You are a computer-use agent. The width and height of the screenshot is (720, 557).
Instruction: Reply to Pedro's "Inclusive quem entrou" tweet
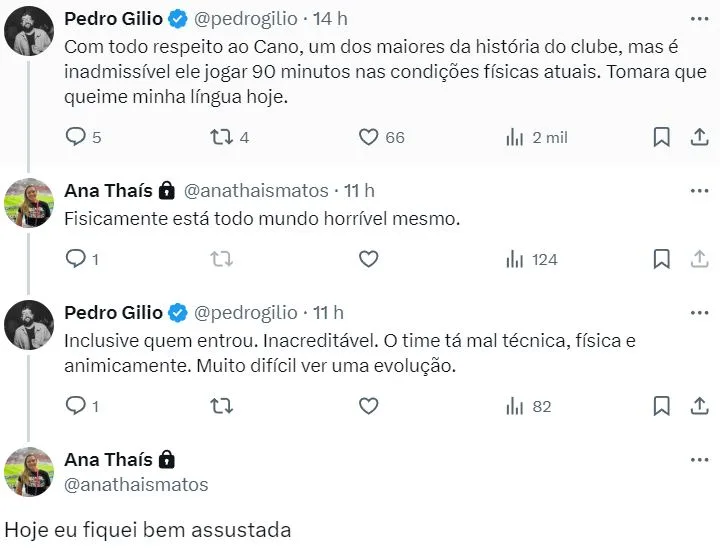click(76, 406)
